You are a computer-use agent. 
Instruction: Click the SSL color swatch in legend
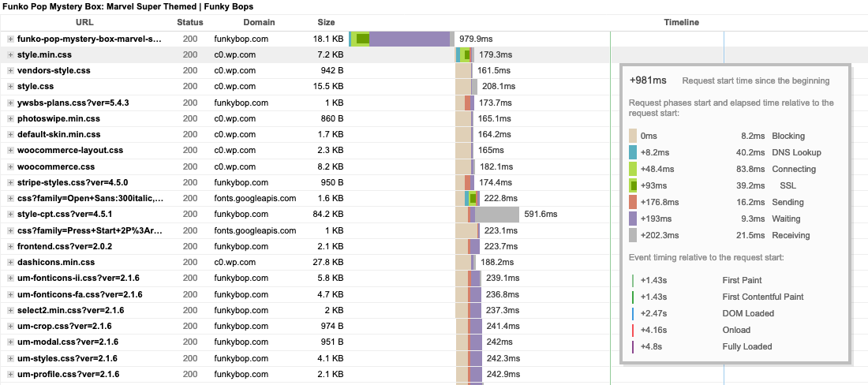(633, 186)
